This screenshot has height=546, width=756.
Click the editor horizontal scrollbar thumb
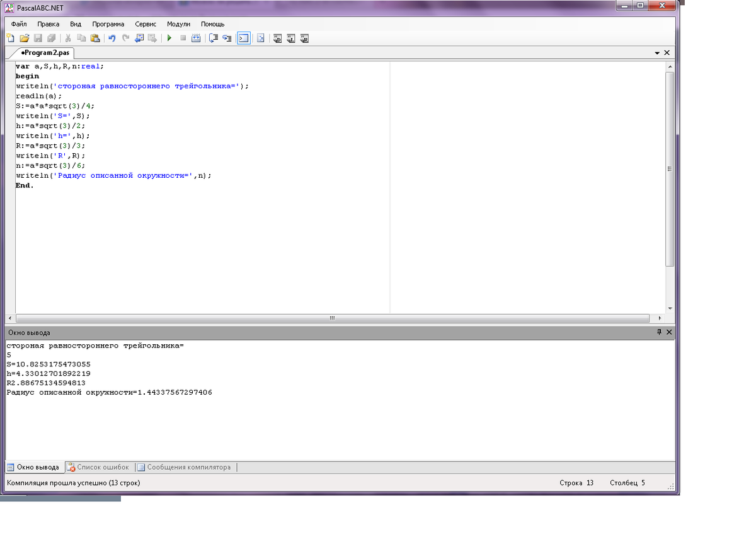pyautogui.click(x=332, y=318)
